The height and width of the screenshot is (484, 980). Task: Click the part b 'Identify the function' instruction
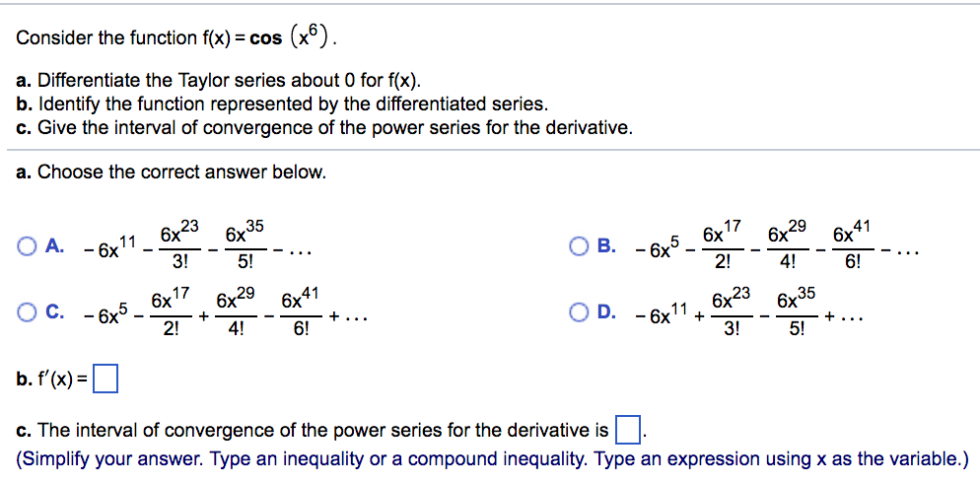[x=283, y=104]
